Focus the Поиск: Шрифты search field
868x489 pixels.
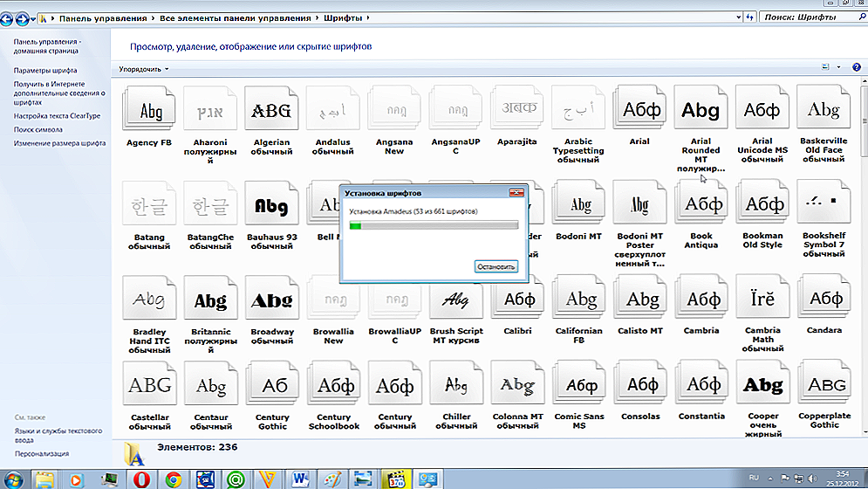pos(813,17)
